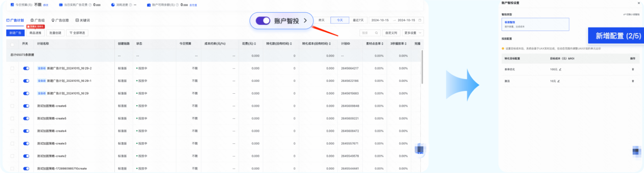Sort by 3秒播放率 column
This screenshot has height=173, width=644.
pos(405,44)
